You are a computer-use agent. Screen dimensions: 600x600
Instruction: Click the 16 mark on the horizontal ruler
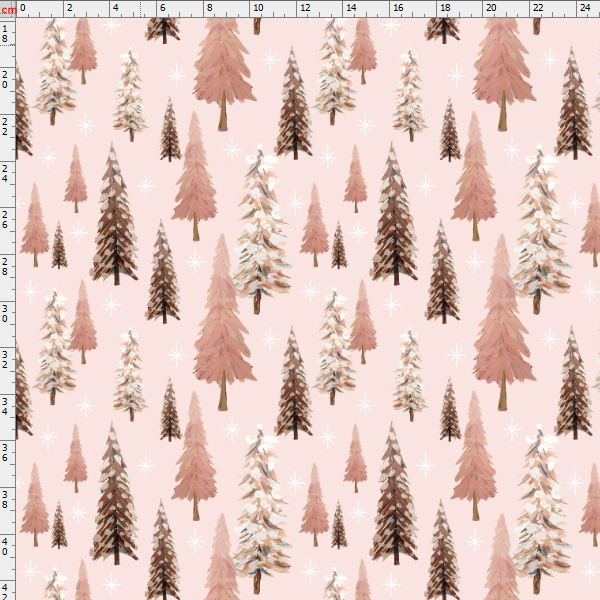[x=398, y=7]
